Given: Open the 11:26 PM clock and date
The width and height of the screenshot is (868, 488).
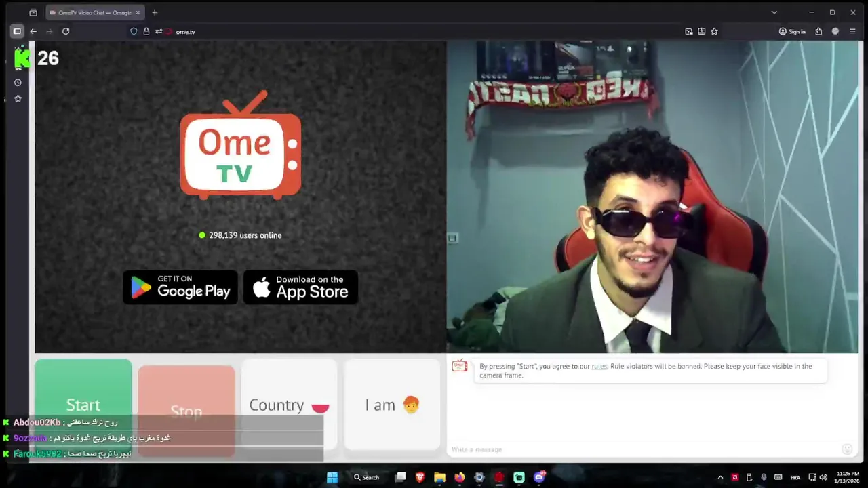Looking at the screenshot, I should (848, 477).
